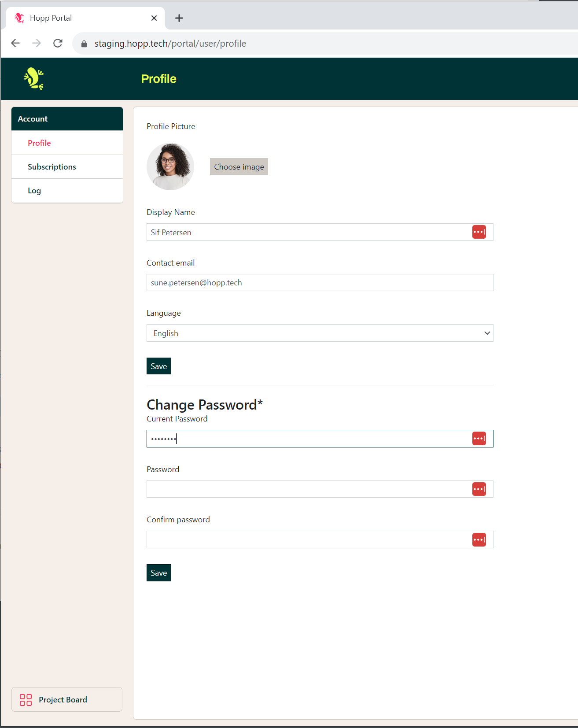The height and width of the screenshot is (728, 578).
Task: Reload the page with refresh icon
Action: click(58, 43)
